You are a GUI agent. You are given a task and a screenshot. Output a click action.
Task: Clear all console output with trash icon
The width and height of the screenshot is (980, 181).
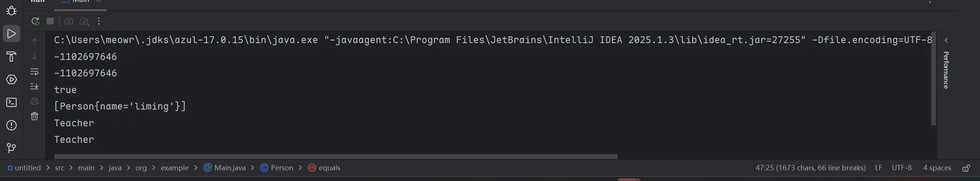[34, 116]
